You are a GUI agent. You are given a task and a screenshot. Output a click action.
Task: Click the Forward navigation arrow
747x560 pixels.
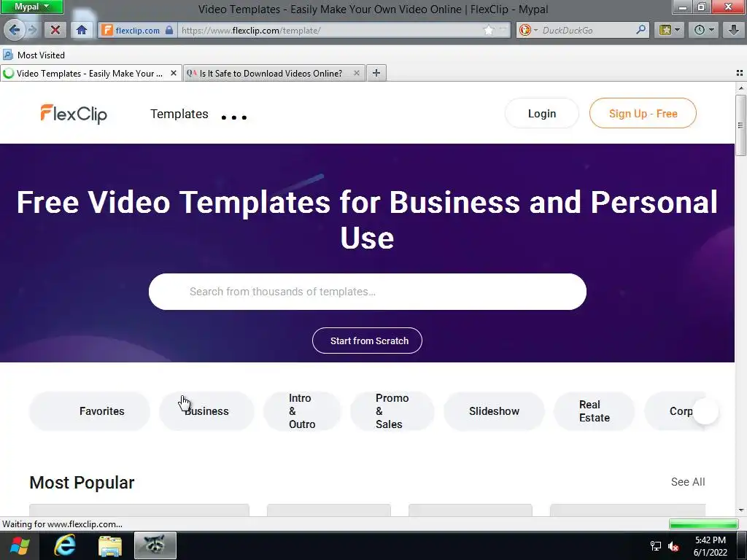point(33,30)
